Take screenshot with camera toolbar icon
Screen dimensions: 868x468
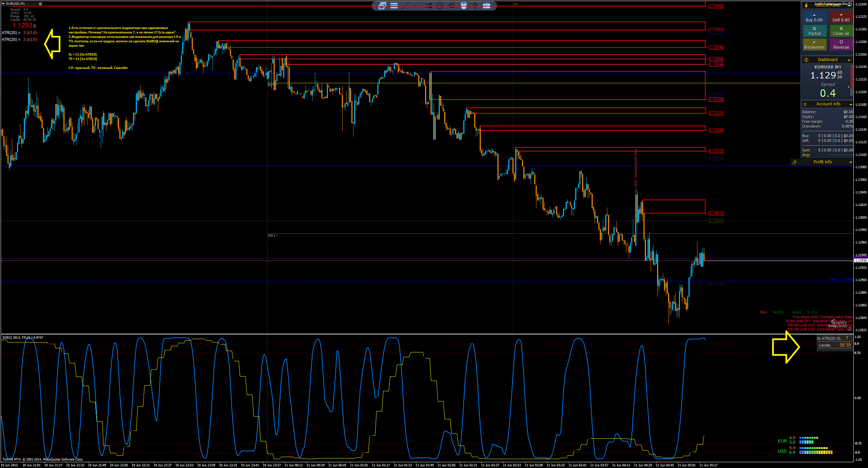487,6
